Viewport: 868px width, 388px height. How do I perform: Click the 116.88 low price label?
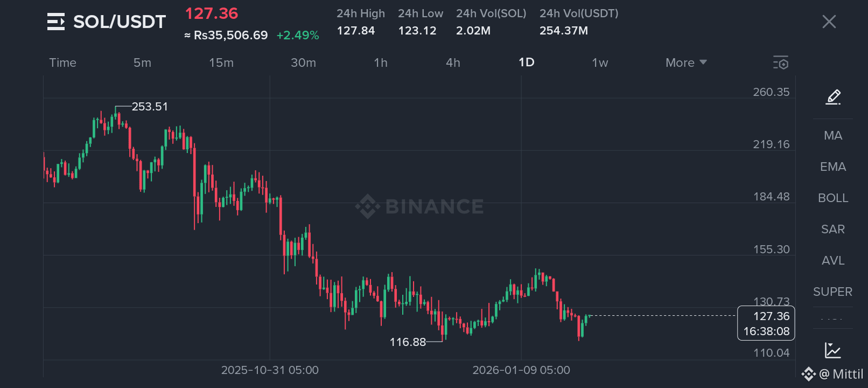(408, 342)
